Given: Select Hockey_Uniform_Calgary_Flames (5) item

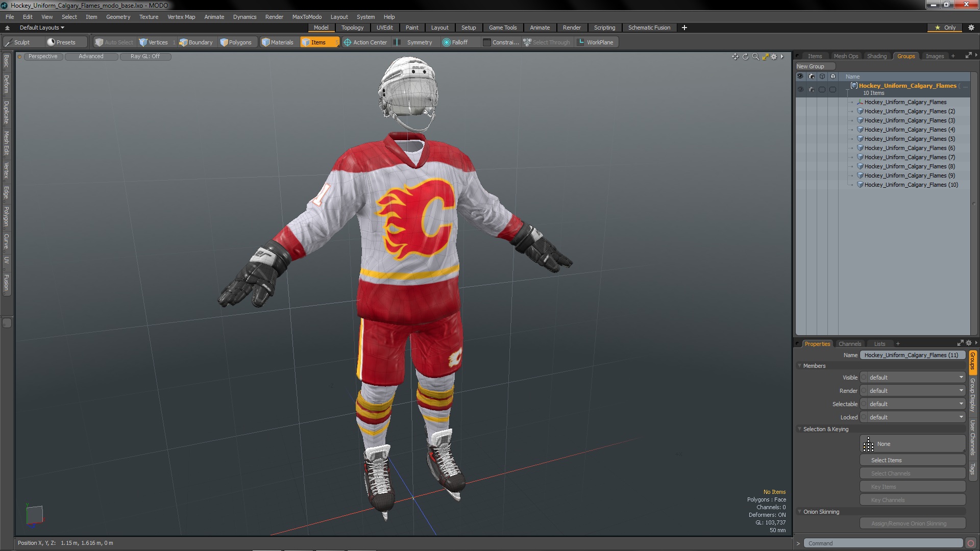Looking at the screenshot, I should pos(909,139).
